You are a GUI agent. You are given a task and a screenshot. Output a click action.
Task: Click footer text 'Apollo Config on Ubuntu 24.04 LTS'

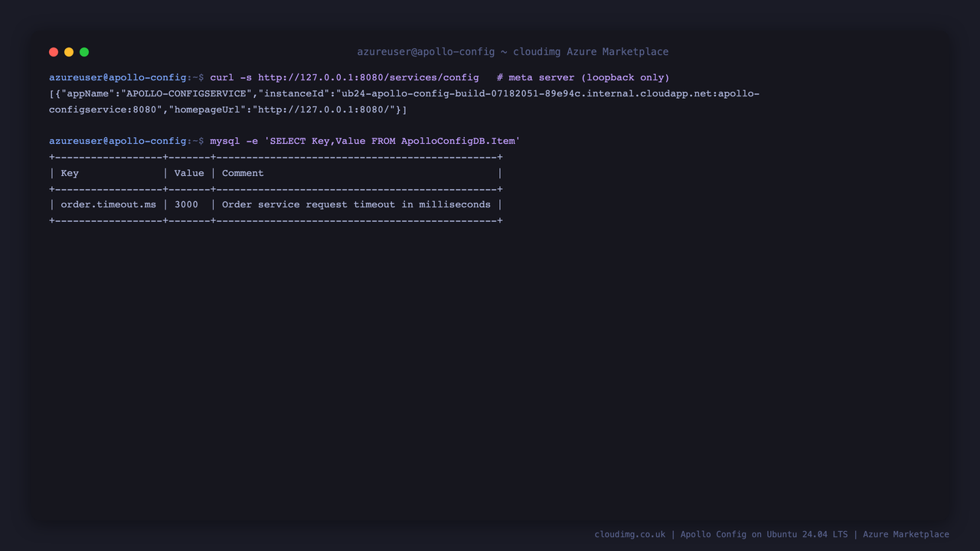764,534
